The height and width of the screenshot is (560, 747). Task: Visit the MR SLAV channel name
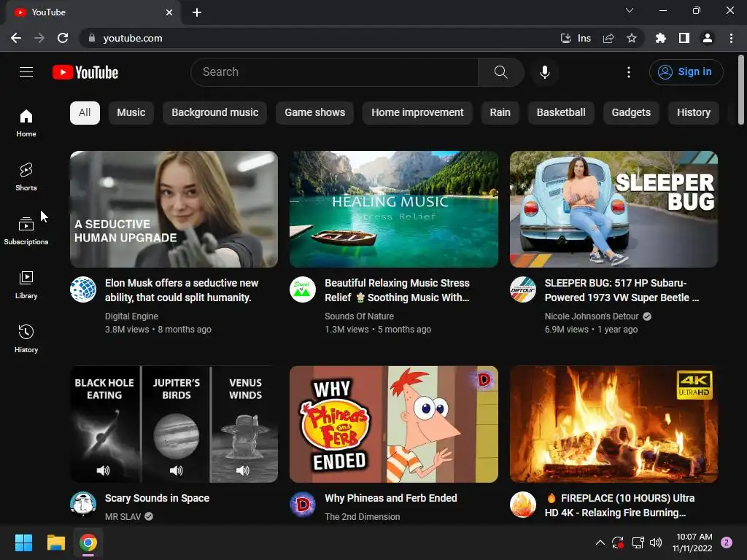(123, 517)
